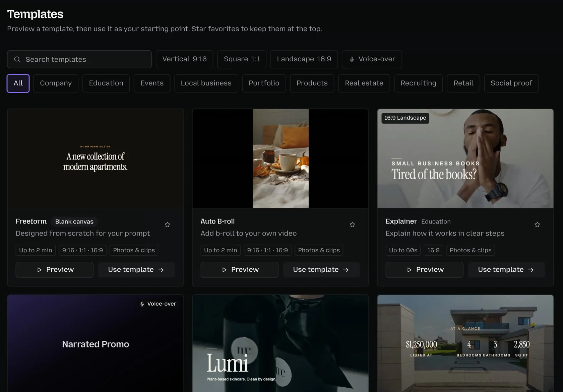Click Auto B-roll's 9:16 · 1:1 · 16:9 tag
Image resolution: width=563 pixels, height=392 pixels.
pyautogui.click(x=267, y=250)
